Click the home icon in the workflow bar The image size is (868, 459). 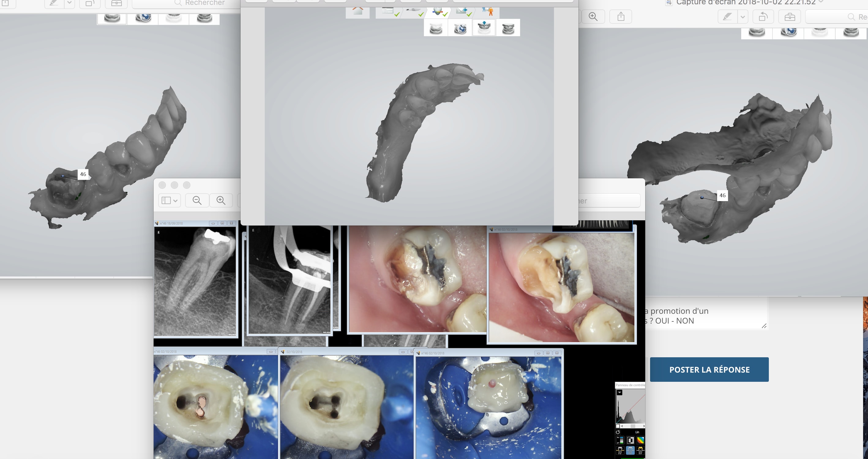[357, 12]
